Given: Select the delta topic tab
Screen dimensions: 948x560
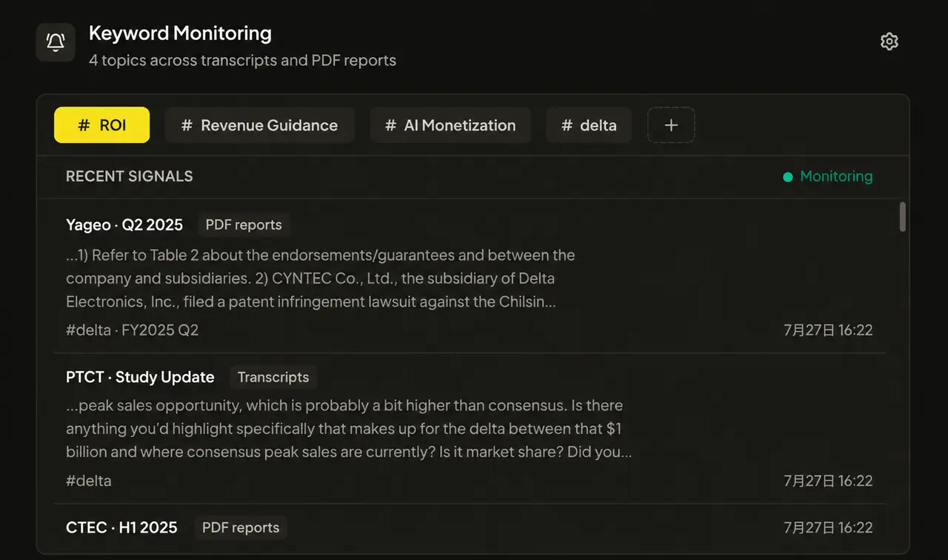Looking at the screenshot, I should (x=589, y=125).
